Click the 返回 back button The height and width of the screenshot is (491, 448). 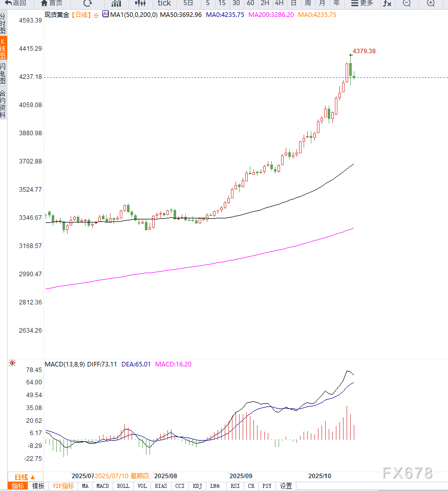point(15,3)
